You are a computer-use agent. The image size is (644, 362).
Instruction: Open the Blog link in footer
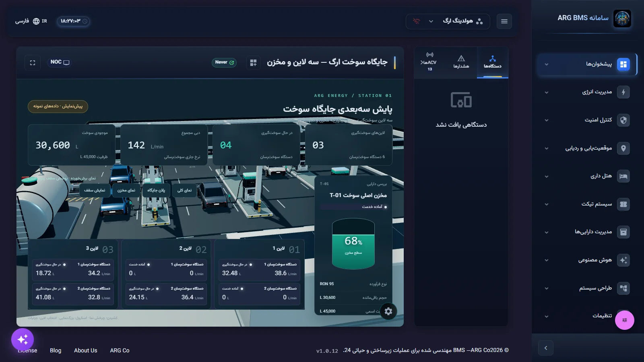click(56, 351)
